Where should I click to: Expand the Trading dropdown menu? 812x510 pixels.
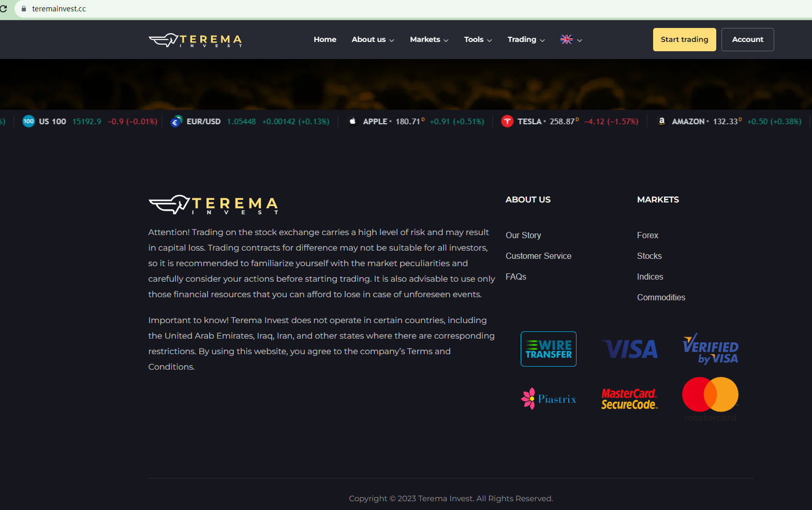526,39
